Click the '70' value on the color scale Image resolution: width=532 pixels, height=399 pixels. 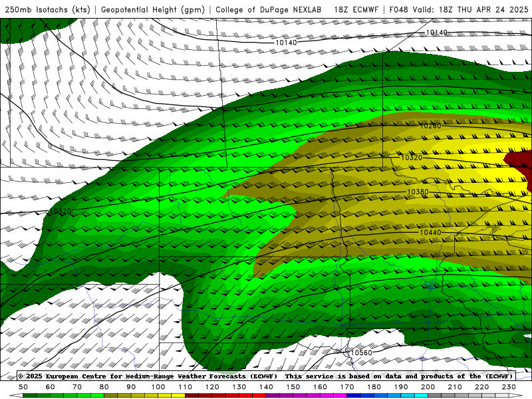pos(77,387)
